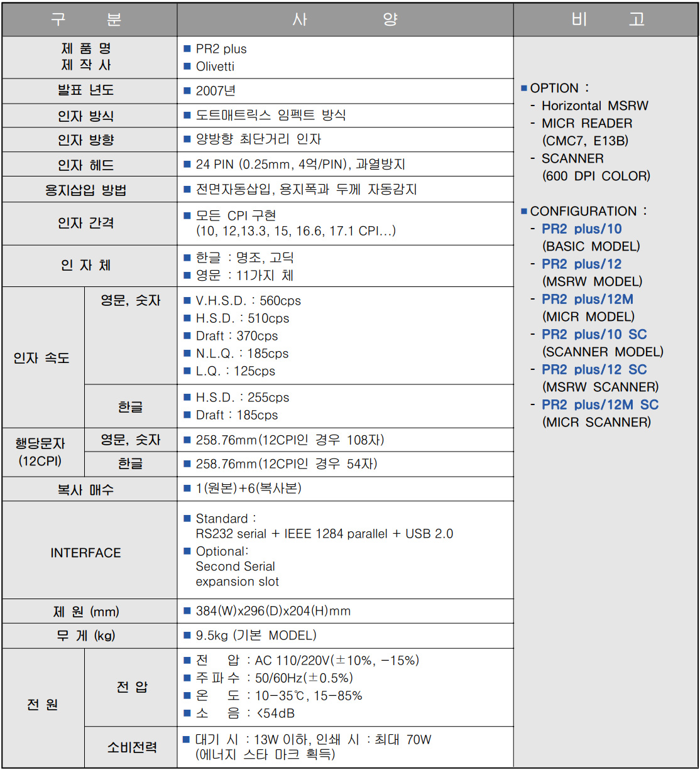Click the "(10, 12,13.3, 15, 16.6, 17.1 CPI...)" line
The width and height of the screenshot is (700, 770).
click(x=295, y=232)
